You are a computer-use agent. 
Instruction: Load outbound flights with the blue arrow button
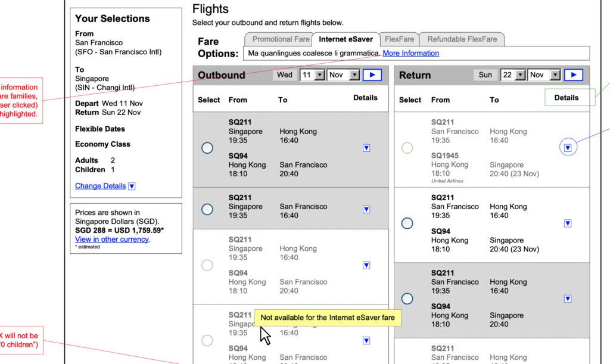372,74
